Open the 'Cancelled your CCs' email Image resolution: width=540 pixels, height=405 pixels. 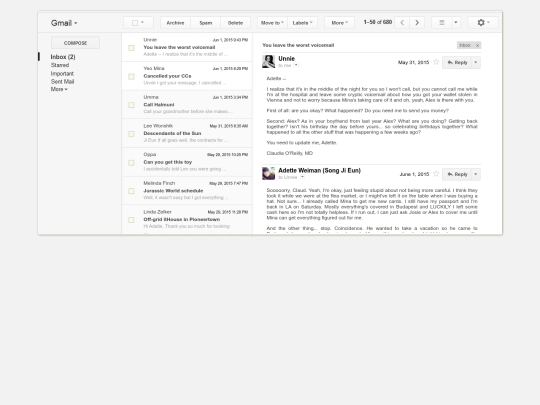click(187, 76)
